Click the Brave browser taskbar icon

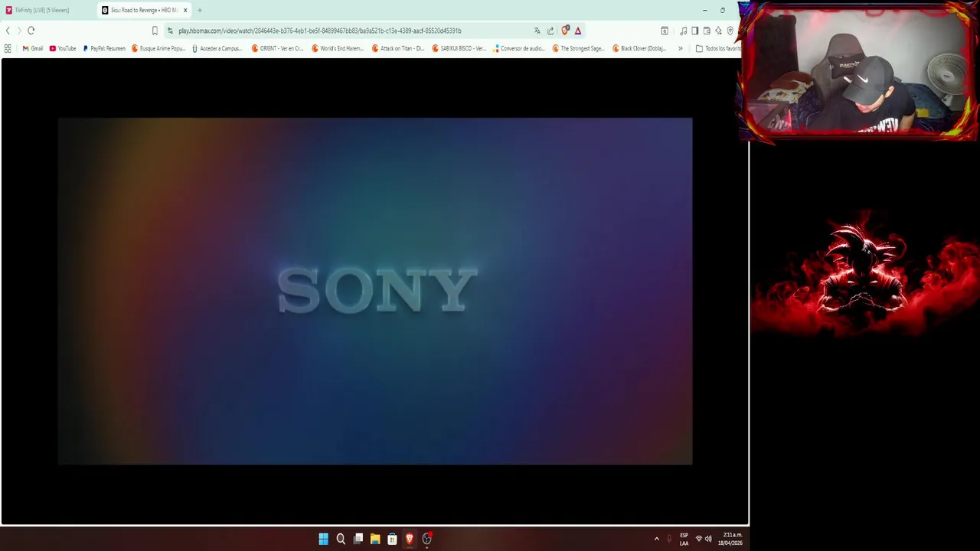(410, 539)
